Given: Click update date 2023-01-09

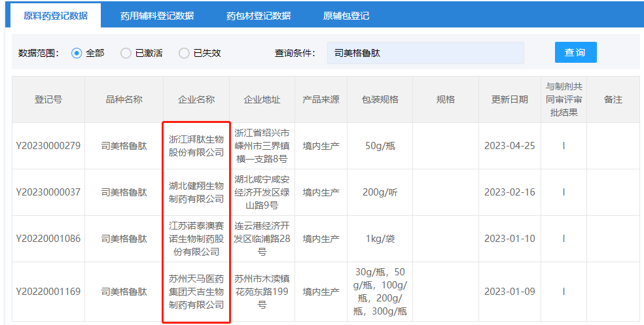Looking at the screenshot, I should (510, 292).
